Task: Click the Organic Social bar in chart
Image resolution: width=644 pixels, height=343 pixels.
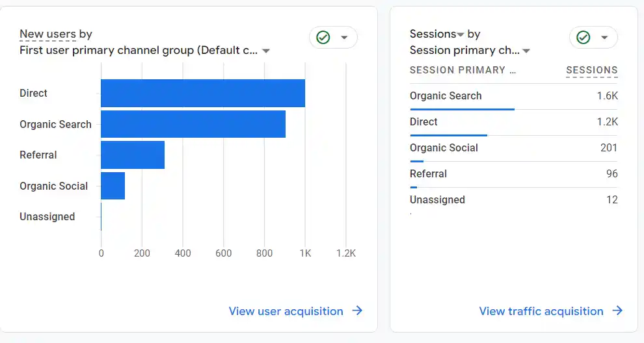Action: coord(113,186)
